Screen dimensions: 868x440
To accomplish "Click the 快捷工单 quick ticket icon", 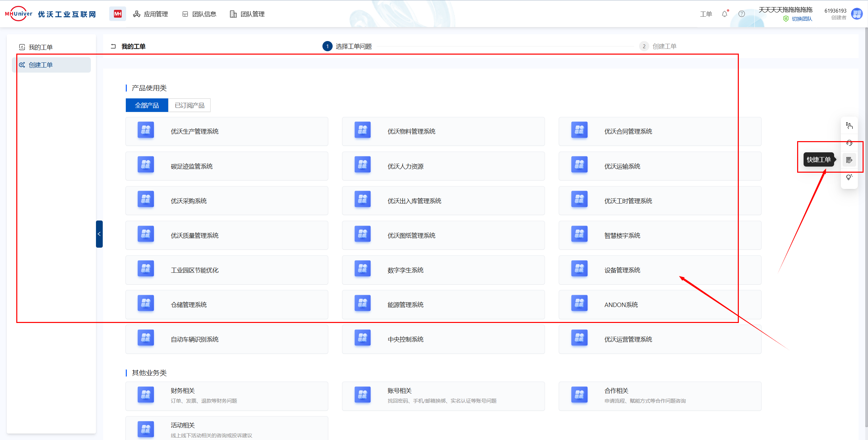I will coord(849,160).
